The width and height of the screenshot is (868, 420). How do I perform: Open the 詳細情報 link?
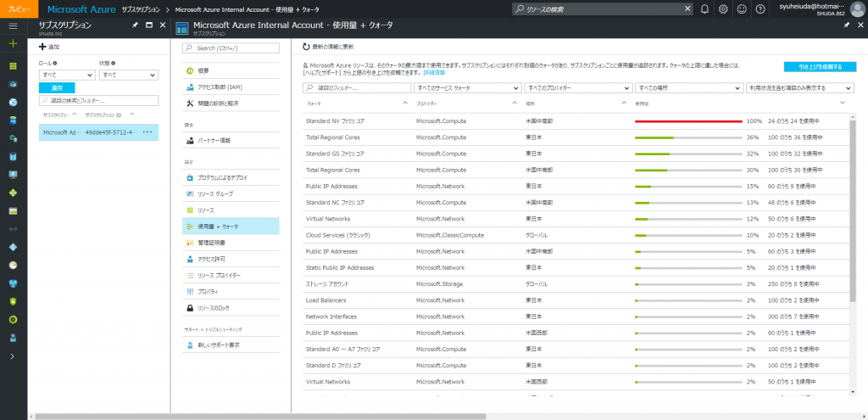point(433,73)
